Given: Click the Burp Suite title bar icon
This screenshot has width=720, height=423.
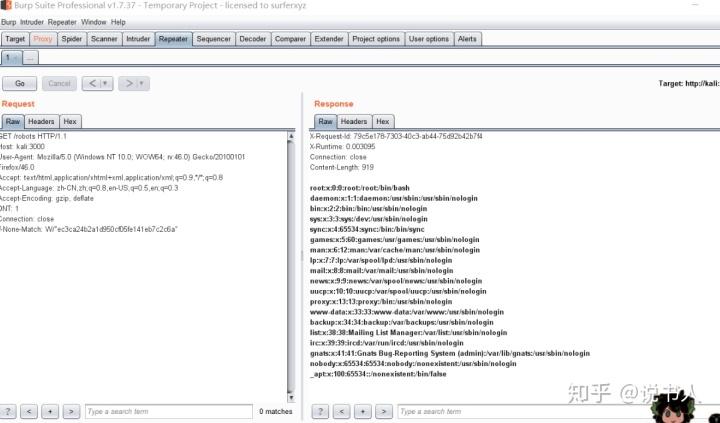Looking at the screenshot, I should 6,6.
